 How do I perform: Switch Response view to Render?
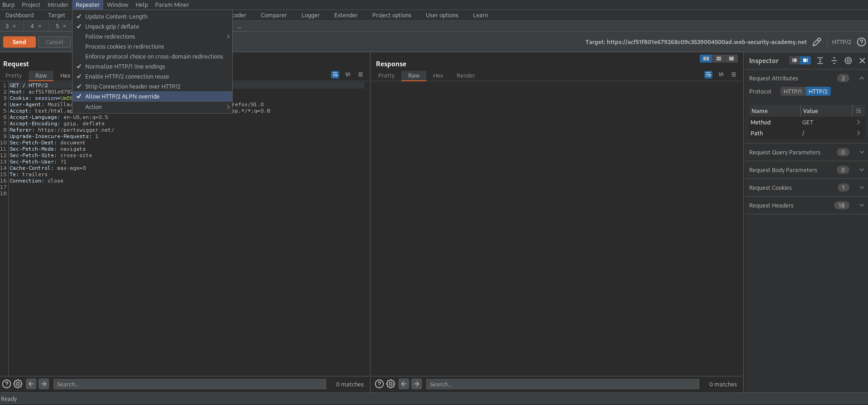(466, 75)
